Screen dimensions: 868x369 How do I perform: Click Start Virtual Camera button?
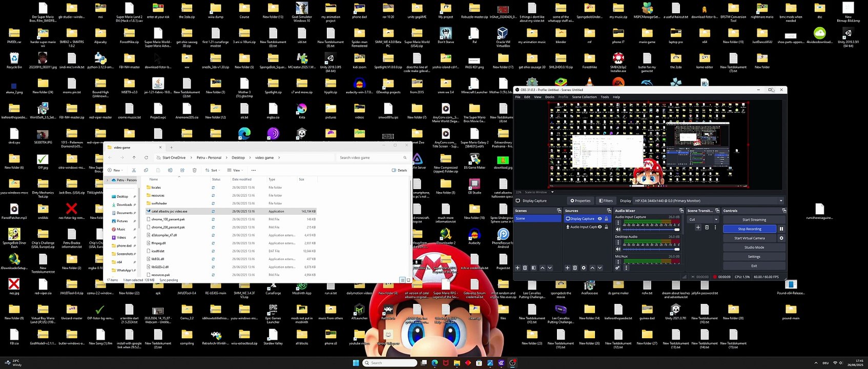pos(750,238)
